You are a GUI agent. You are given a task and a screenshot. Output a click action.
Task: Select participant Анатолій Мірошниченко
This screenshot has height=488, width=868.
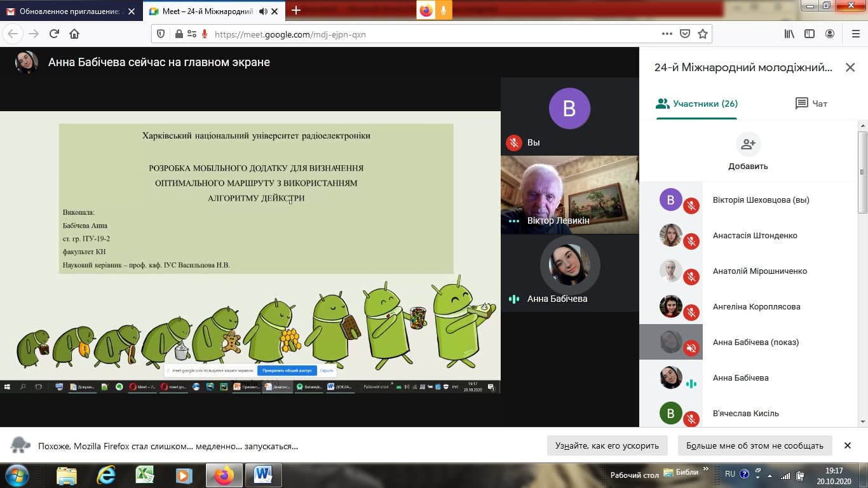tap(749, 271)
